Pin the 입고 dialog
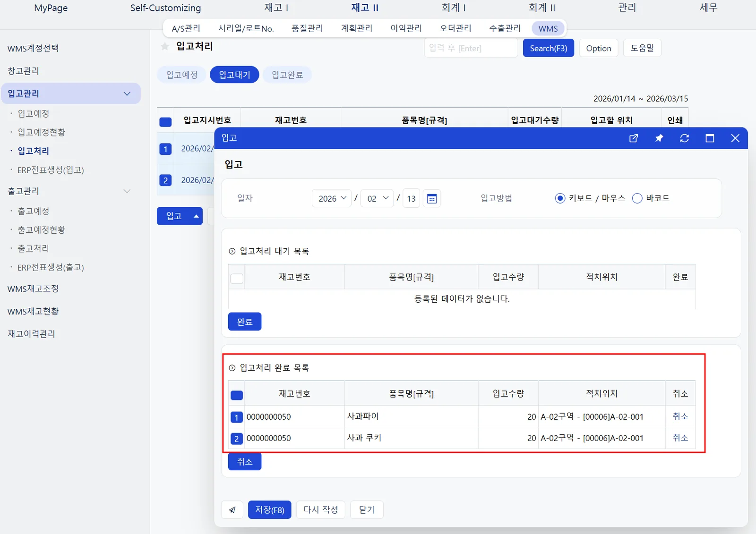The height and width of the screenshot is (534, 756). tap(659, 138)
